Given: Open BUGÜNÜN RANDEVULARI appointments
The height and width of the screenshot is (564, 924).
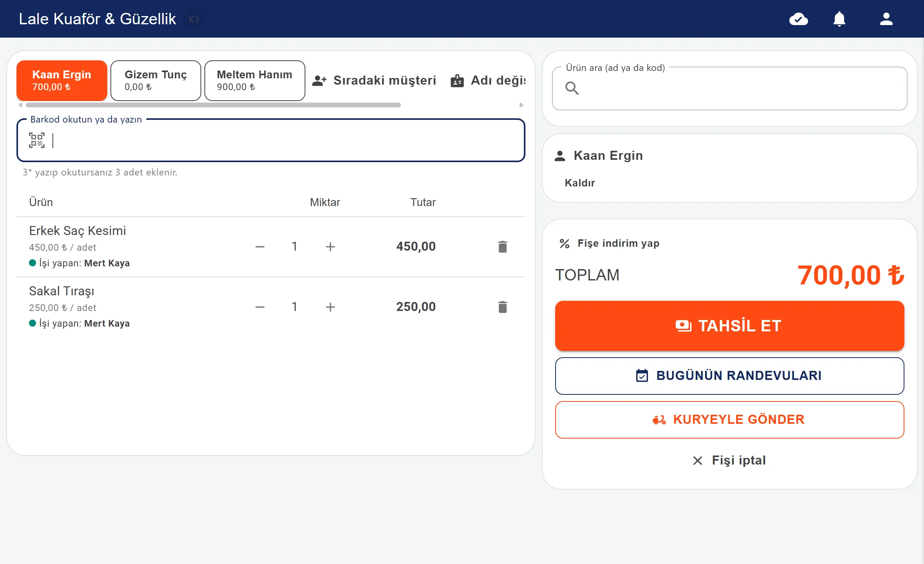Looking at the screenshot, I should 730,376.
